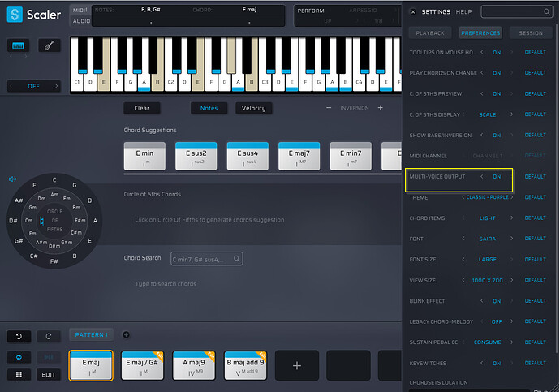Image resolution: width=560 pixels, height=392 pixels.
Task: Decrease inversion with minus icon
Action: tap(329, 108)
